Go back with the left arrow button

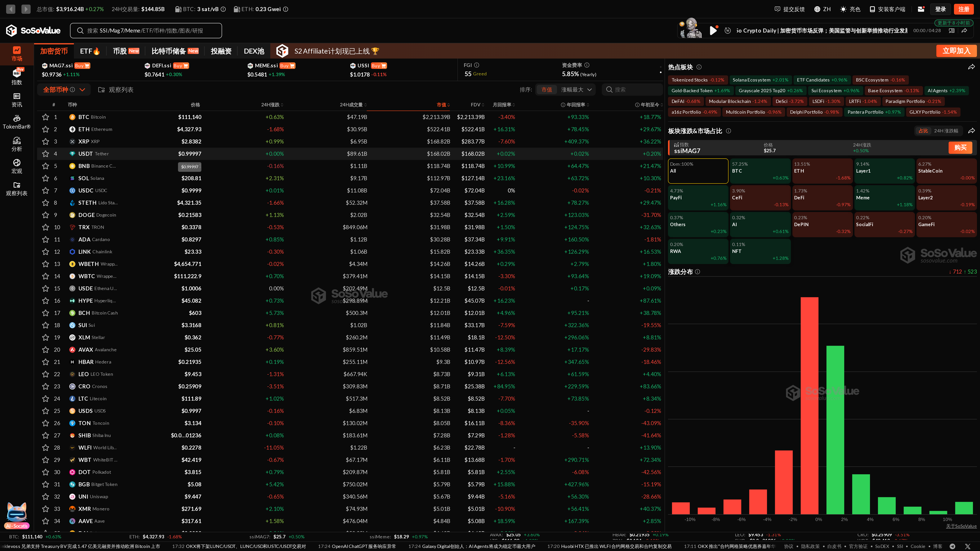(x=11, y=9)
